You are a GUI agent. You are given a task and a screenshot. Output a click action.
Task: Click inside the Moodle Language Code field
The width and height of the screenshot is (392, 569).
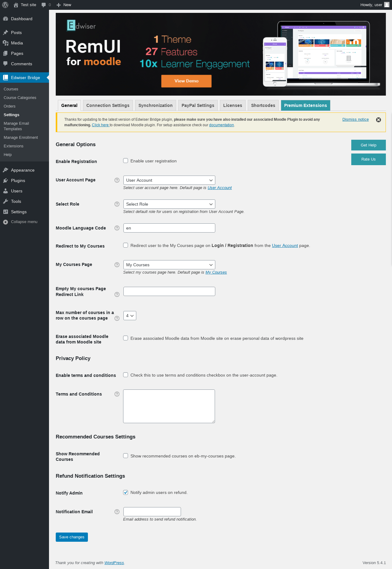pos(169,228)
